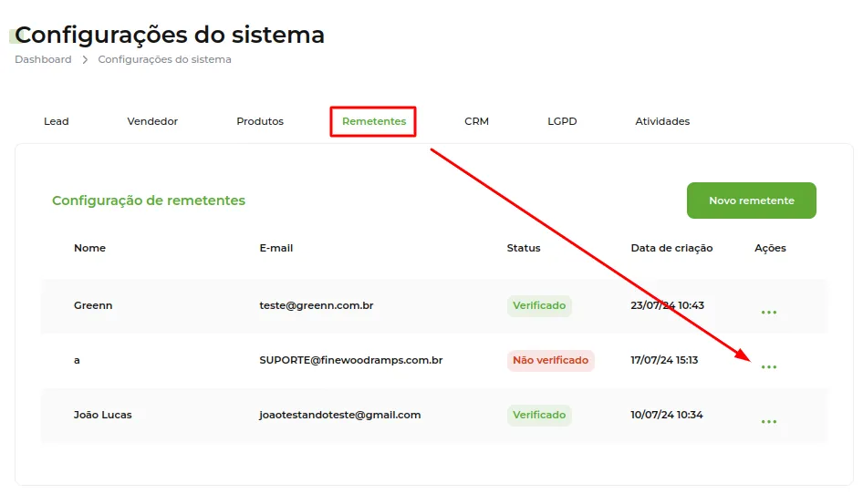Switch to the Vendedor tab
The height and width of the screenshot is (504, 863).
click(152, 121)
